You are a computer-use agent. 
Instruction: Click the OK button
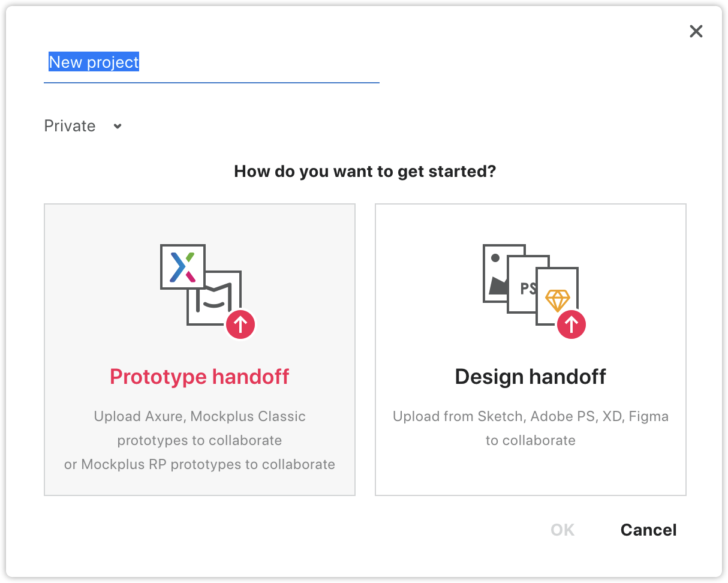[x=562, y=530]
